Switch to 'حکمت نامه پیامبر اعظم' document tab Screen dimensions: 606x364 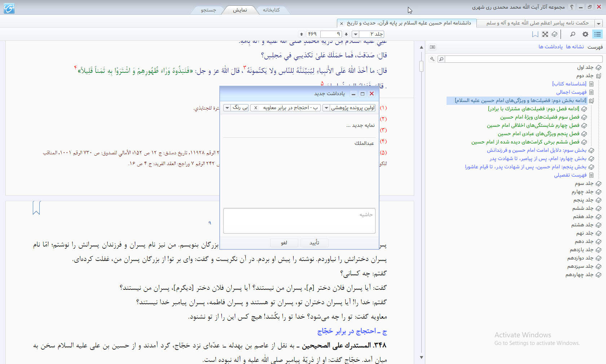[x=537, y=23]
